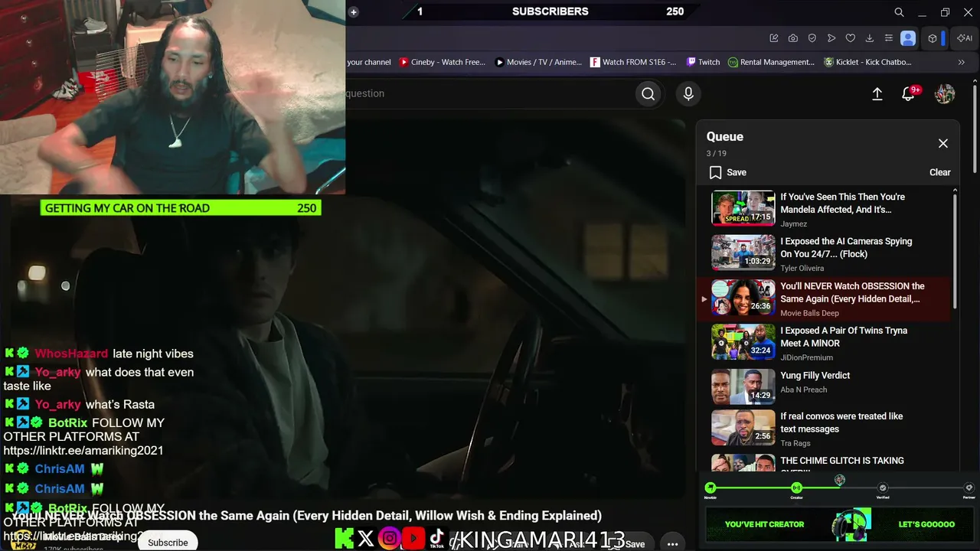980x551 pixels.
Task: Click the title 'If You've Seen This Then You're Mandela Affected'
Action: coord(842,203)
